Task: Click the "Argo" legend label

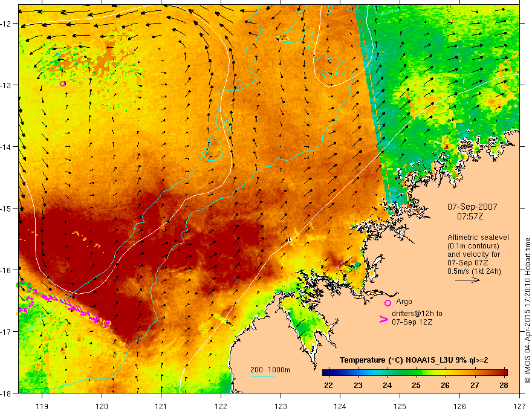Action: (x=404, y=302)
